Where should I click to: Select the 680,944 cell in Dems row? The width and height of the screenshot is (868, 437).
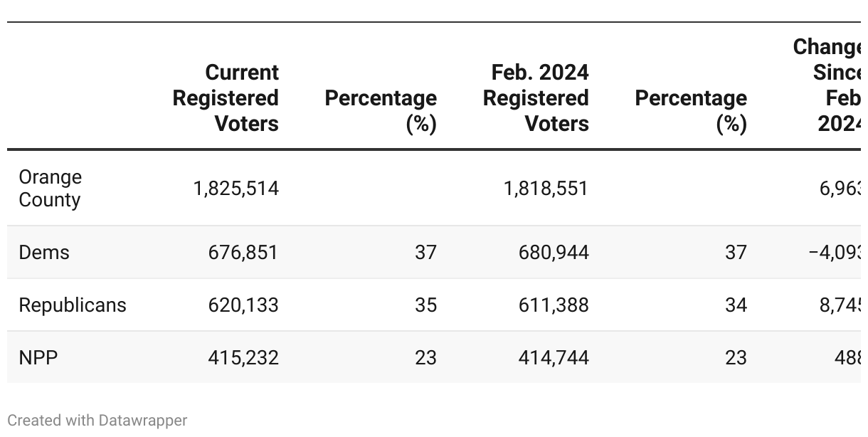553,253
